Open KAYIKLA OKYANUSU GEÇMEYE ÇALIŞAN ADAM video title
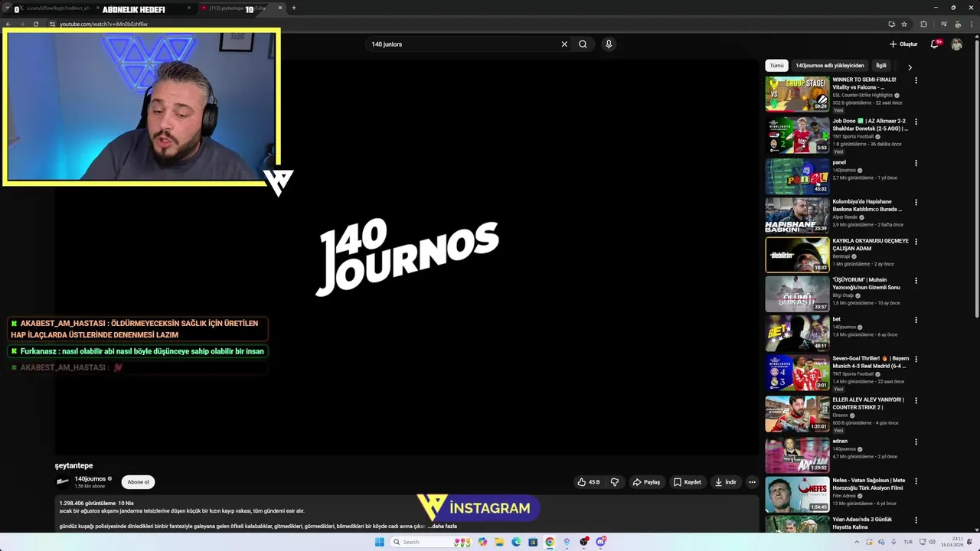The image size is (980, 551). pos(871,244)
